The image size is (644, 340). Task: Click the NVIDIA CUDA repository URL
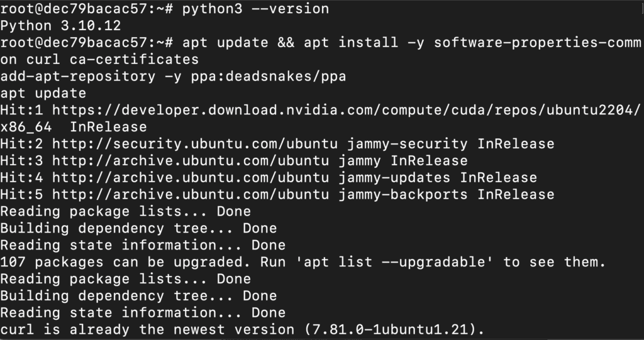[347, 110]
